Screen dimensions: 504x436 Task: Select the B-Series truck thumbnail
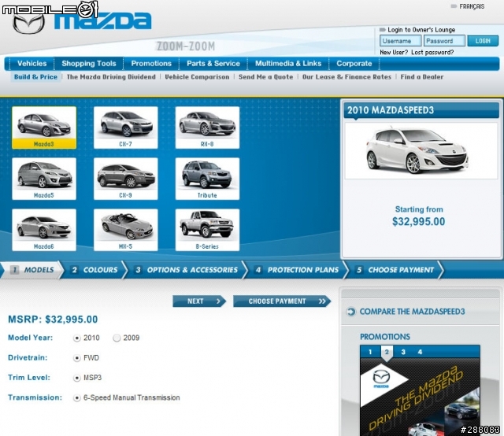point(207,230)
